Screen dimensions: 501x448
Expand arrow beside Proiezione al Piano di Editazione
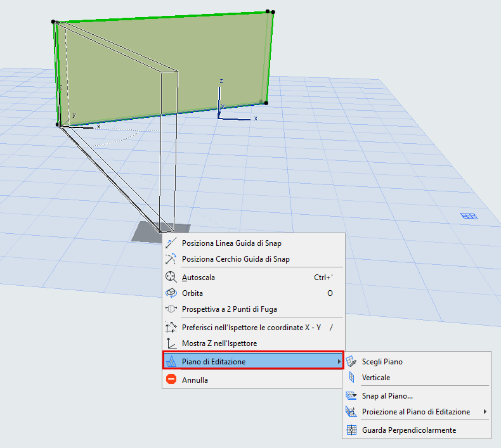click(485, 412)
